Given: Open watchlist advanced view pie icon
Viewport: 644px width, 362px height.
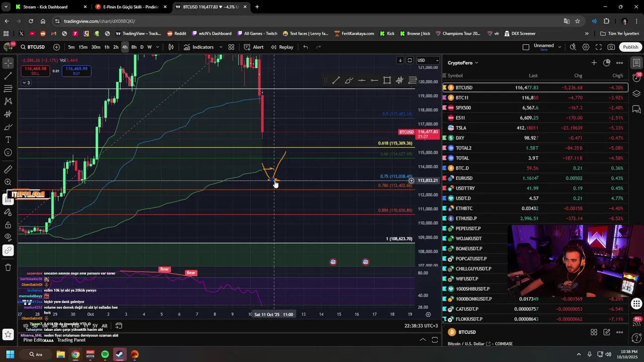Looking at the screenshot, I should click(607, 63).
